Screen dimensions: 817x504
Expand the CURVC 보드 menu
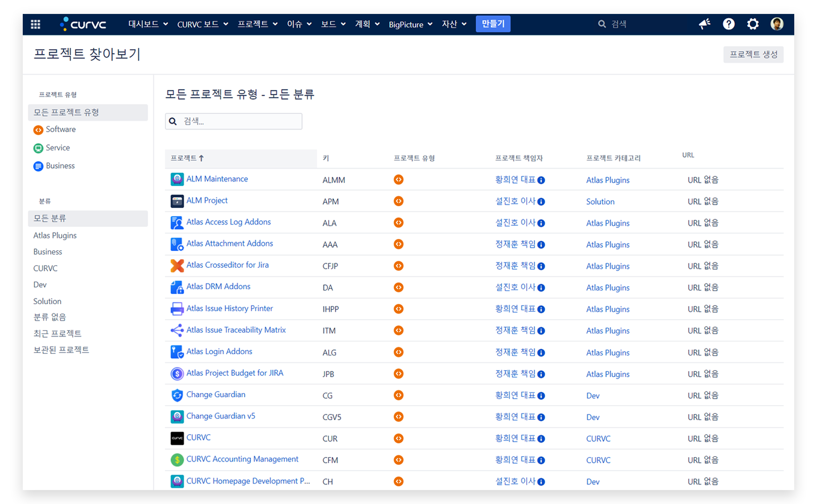(203, 24)
